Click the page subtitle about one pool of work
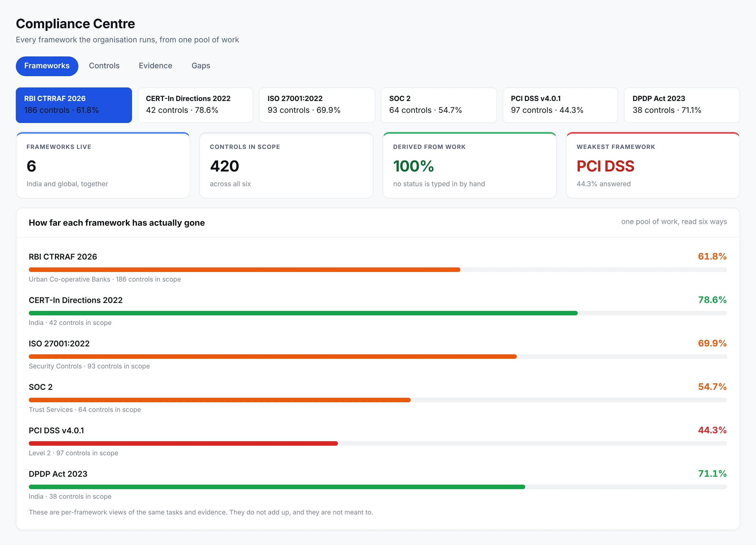 pyautogui.click(x=127, y=40)
